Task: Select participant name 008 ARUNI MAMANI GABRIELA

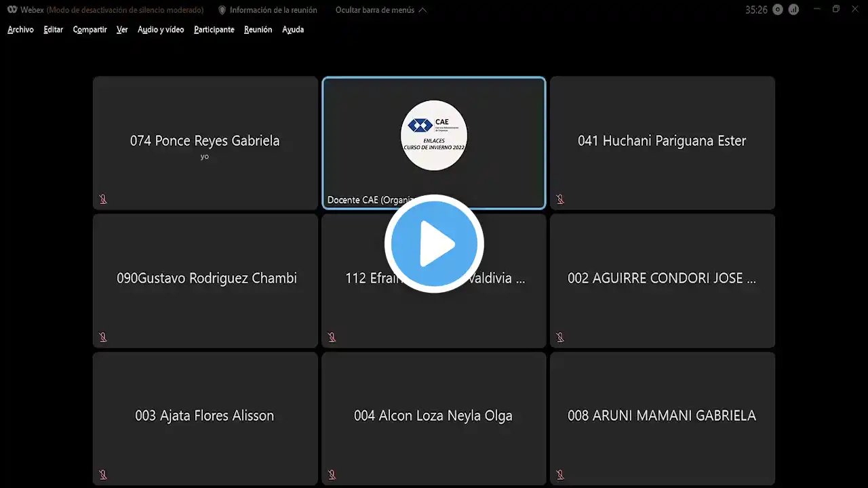Action: tap(662, 416)
